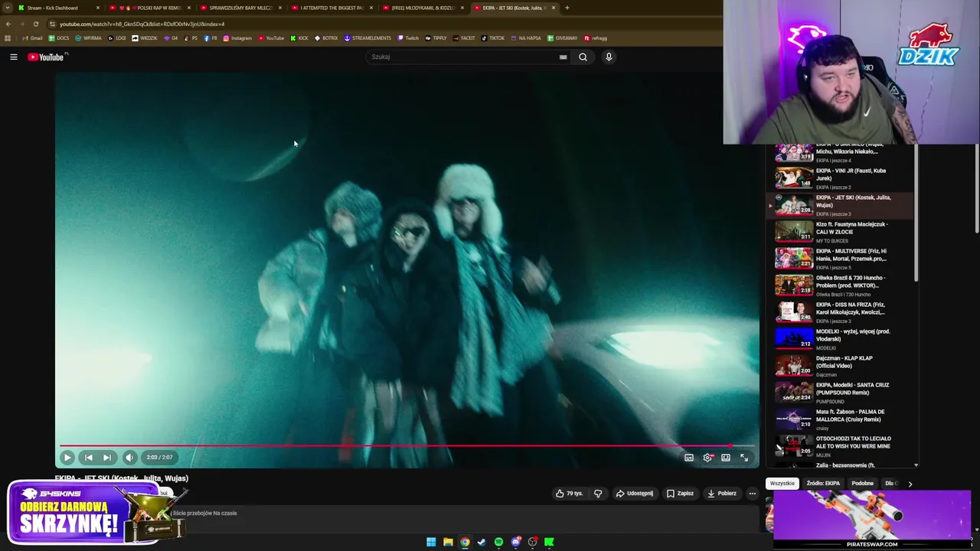Switch to Stream - Kick Dashboard tab
This screenshot has height=551, width=980.
59,8
